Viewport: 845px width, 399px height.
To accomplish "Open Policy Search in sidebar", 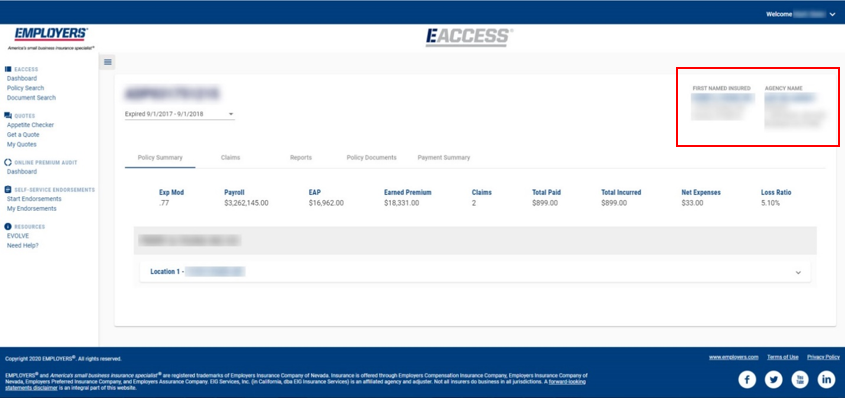I will 25,88.
